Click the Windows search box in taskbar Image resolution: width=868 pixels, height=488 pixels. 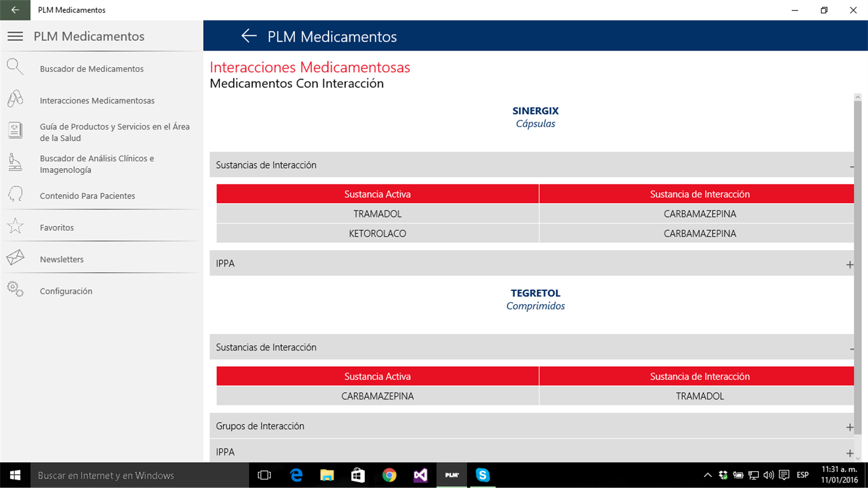[140, 475]
